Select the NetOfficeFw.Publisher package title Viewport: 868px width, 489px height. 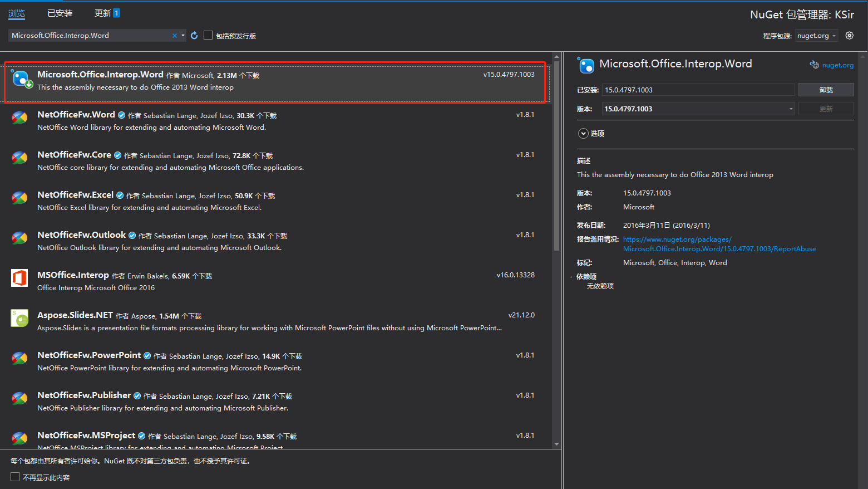pyautogui.click(x=84, y=395)
